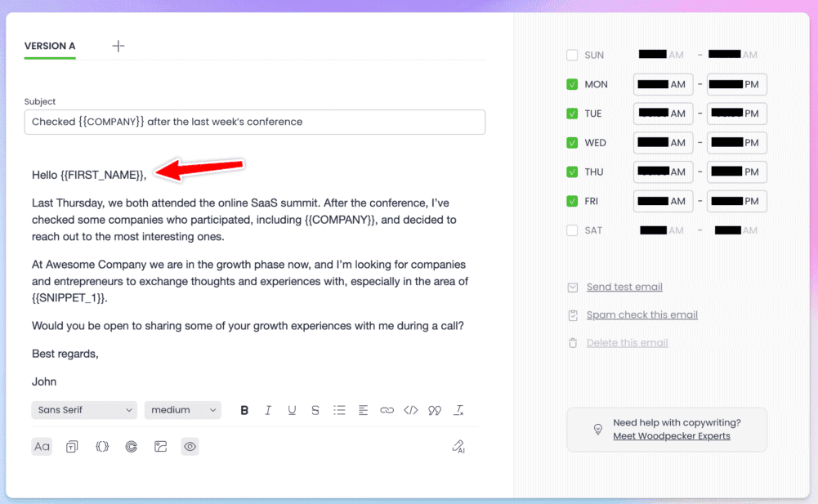The width and height of the screenshot is (818, 504).
Task: Clear text formatting
Action: (458, 410)
